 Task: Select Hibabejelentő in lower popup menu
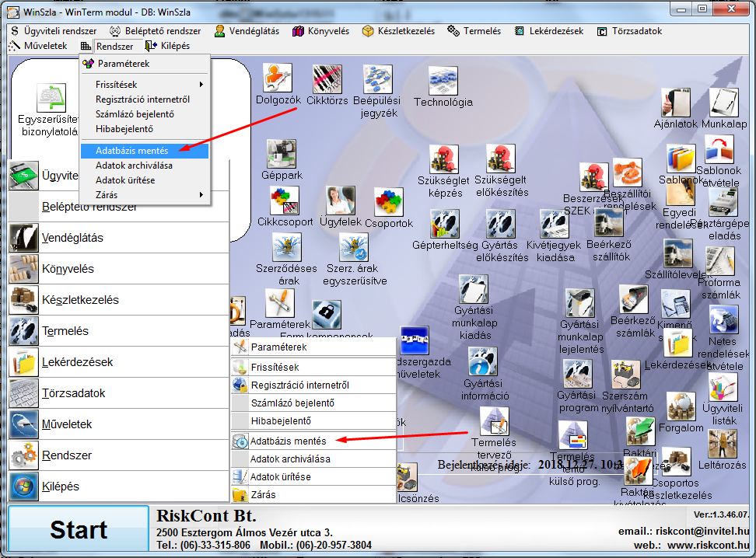pyautogui.click(x=281, y=421)
